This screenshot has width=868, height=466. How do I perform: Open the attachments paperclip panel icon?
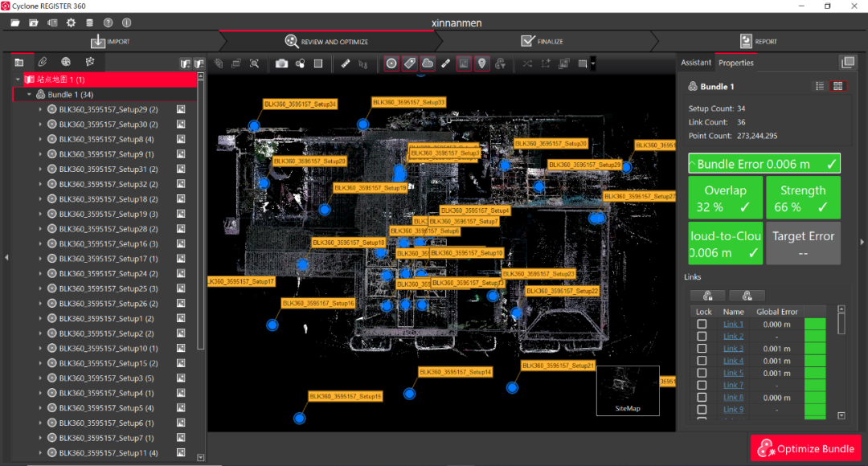pos(43,62)
